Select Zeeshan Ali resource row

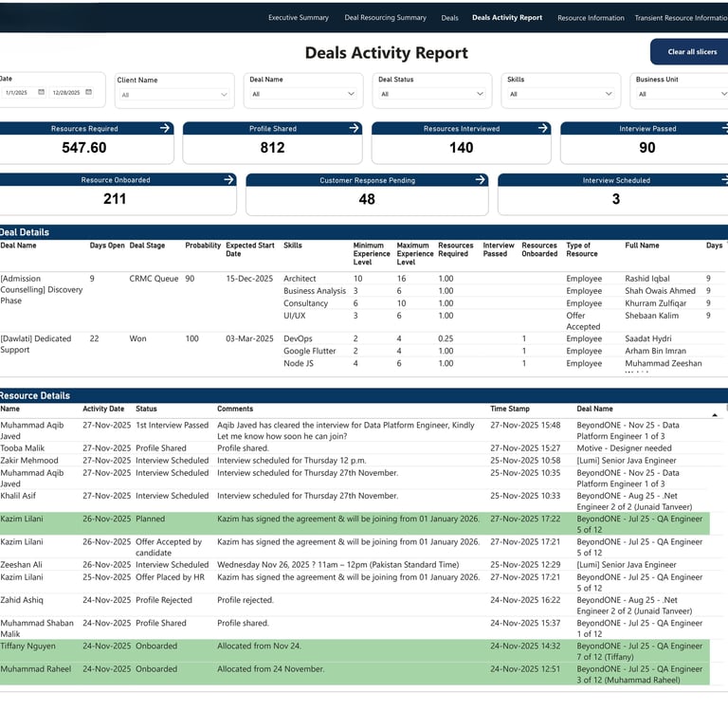click(355, 565)
